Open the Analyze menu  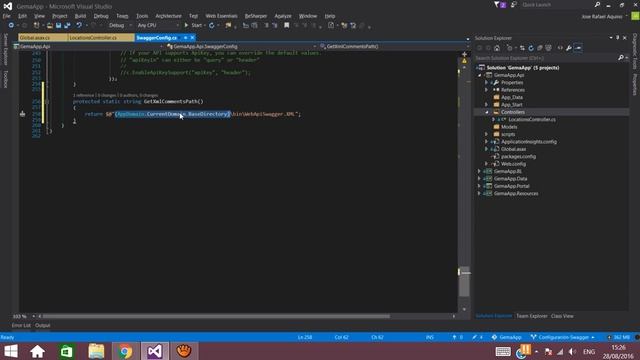(x=283, y=16)
